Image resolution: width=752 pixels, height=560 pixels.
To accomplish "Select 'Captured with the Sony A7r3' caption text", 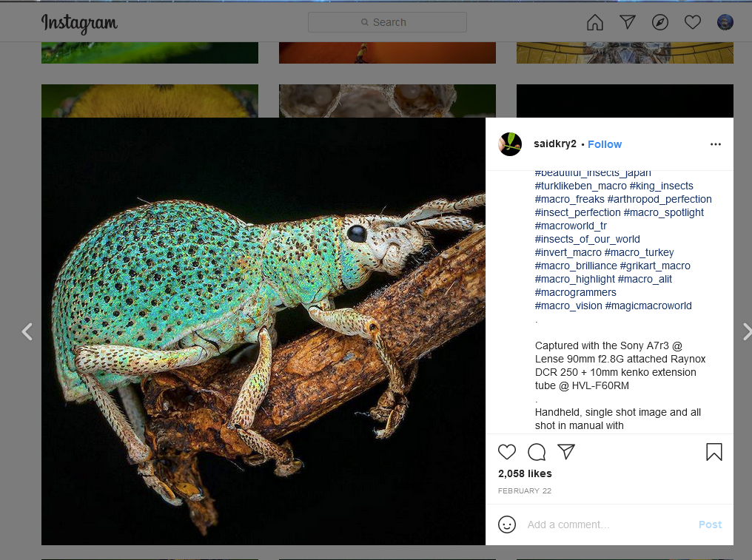I will (x=602, y=345).
